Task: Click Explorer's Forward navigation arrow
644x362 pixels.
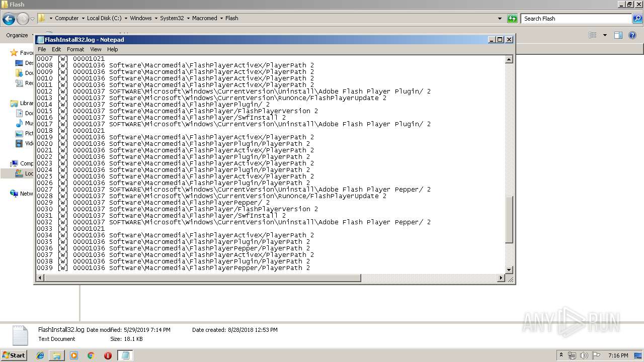Action: tap(23, 19)
